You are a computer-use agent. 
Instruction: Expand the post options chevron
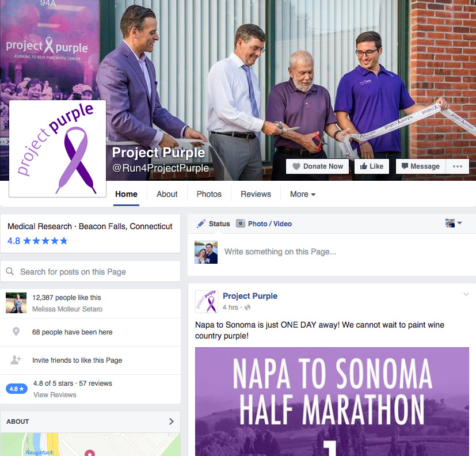pos(466,294)
